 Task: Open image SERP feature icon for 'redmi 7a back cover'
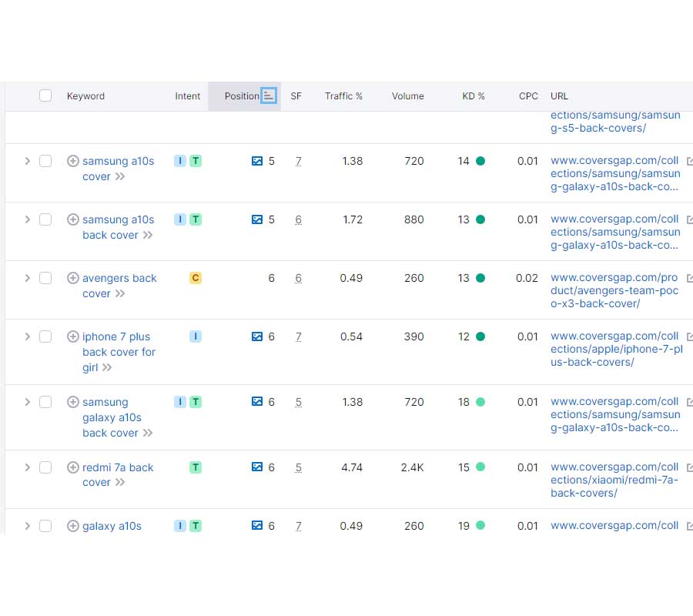(x=256, y=467)
